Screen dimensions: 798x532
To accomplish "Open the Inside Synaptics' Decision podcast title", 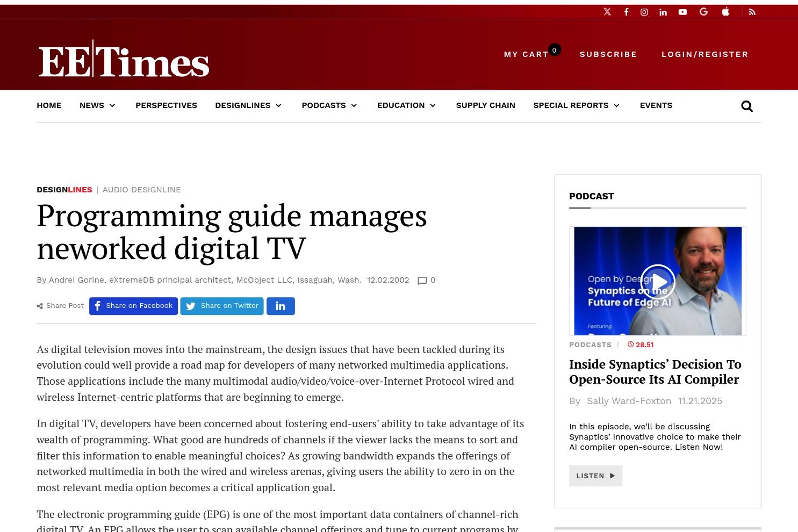I will (x=655, y=371).
